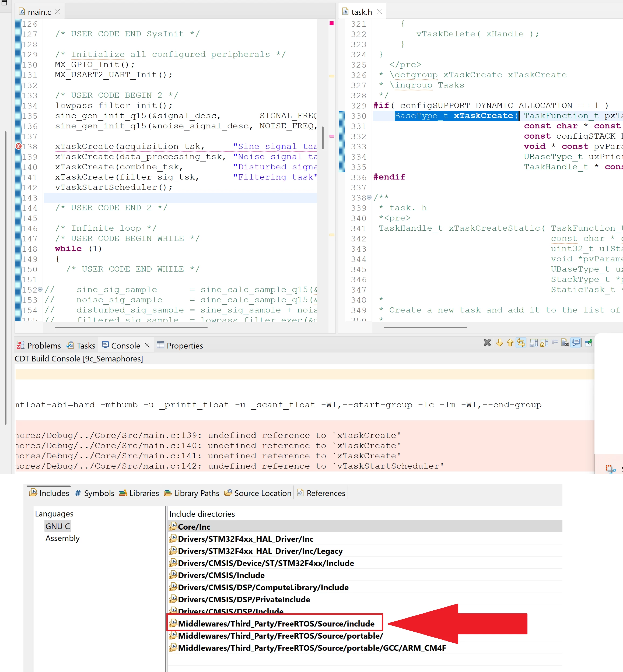Remove the current console with X icon
This screenshot has height=672, width=623.
[x=487, y=343]
